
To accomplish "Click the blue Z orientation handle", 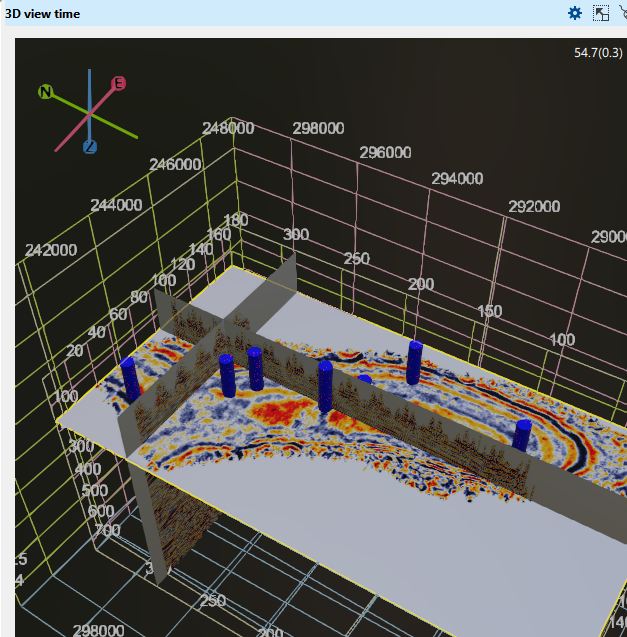I will tap(90, 147).
